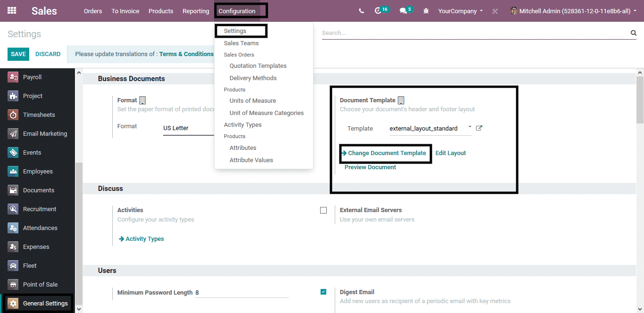Open external link icon beside Template field
This screenshot has width=644, height=313.
coord(479,128)
